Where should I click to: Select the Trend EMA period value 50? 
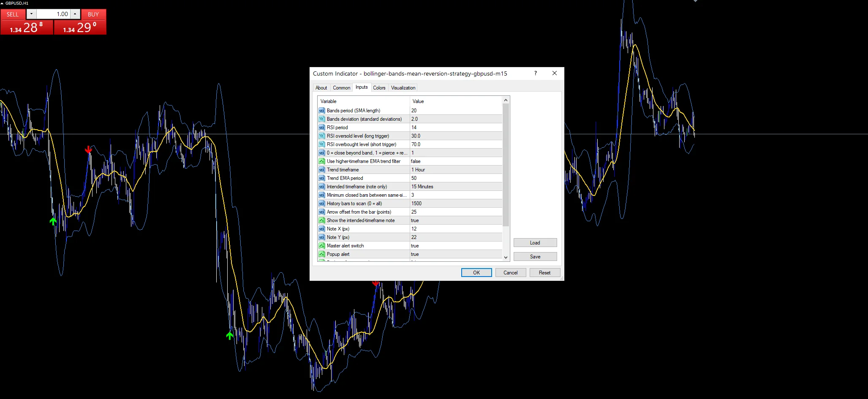pyautogui.click(x=456, y=178)
